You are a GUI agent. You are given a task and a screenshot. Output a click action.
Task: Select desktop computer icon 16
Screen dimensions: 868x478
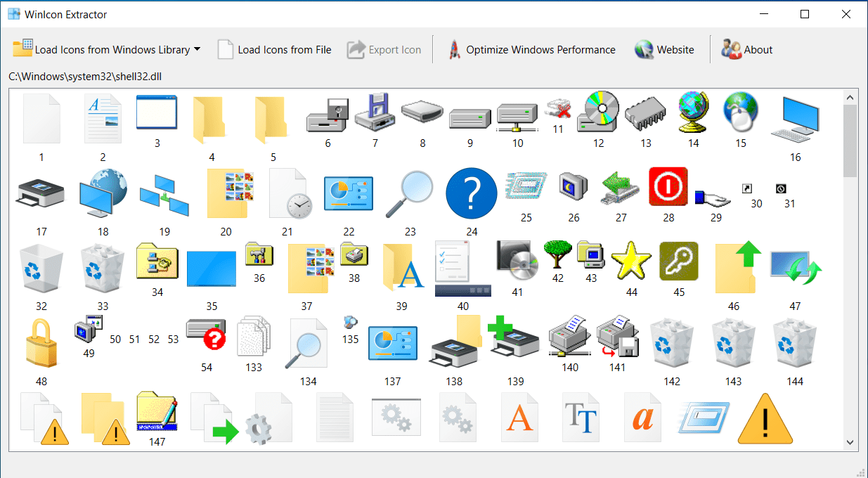(795, 119)
